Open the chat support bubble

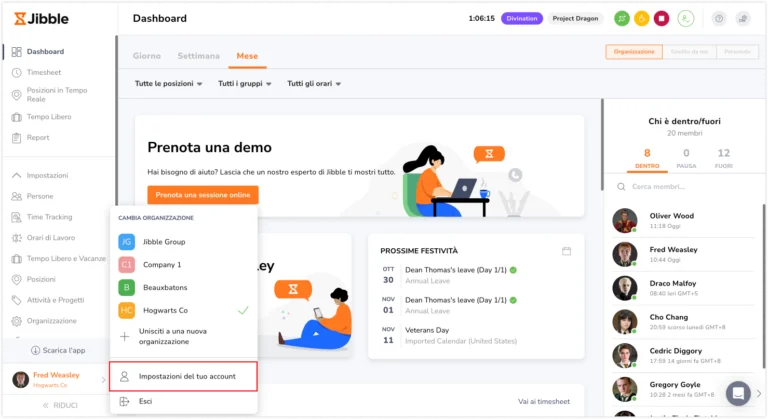(x=738, y=393)
